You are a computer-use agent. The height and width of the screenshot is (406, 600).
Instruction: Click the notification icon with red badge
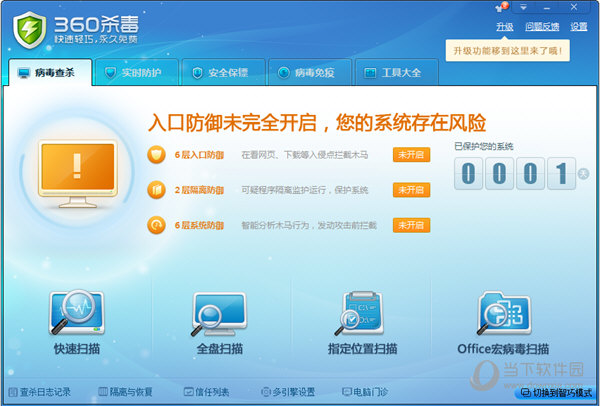click(x=502, y=7)
